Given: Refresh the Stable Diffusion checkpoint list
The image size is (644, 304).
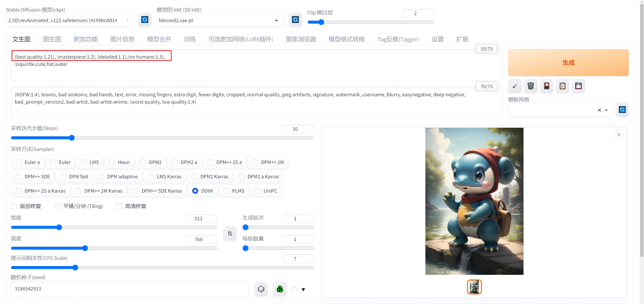Looking at the screenshot, I should [145, 20].
